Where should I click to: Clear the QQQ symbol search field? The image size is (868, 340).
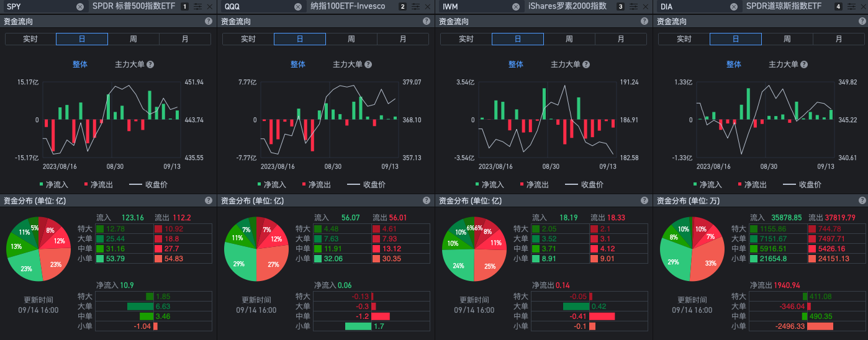click(298, 7)
